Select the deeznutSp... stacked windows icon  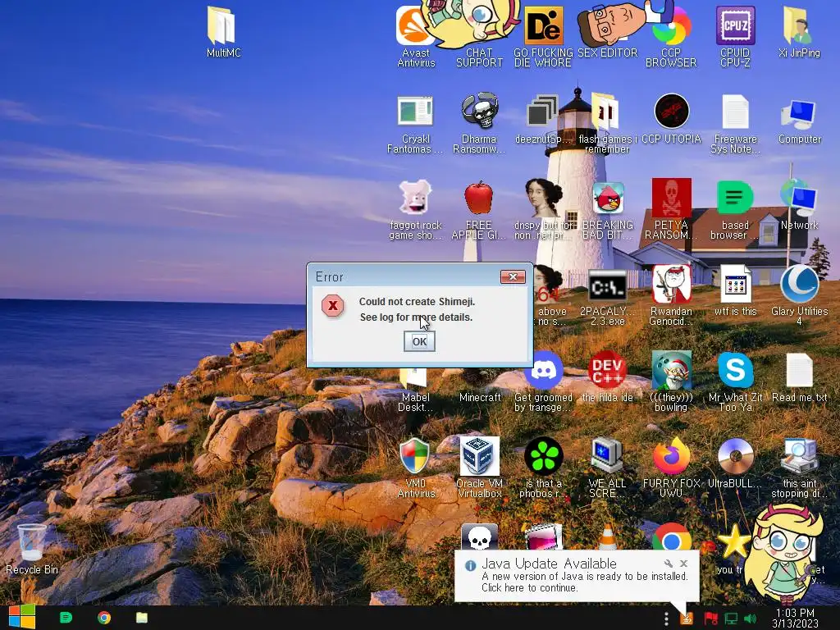pos(541,119)
